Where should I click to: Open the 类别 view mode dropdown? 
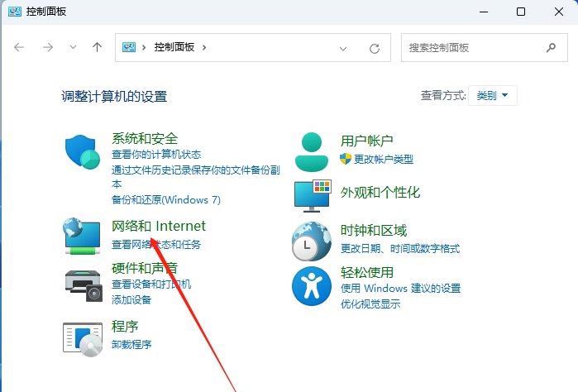coord(493,95)
